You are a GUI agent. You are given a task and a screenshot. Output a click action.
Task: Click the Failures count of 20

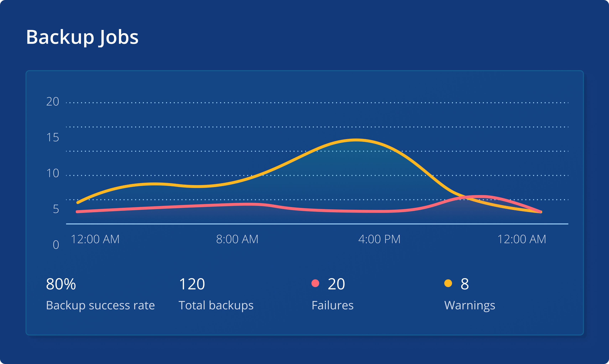point(336,284)
